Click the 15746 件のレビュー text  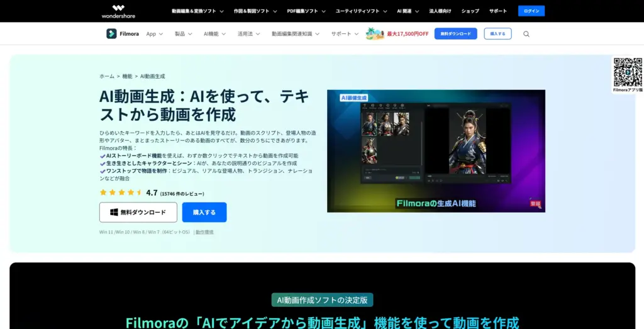tap(182, 194)
